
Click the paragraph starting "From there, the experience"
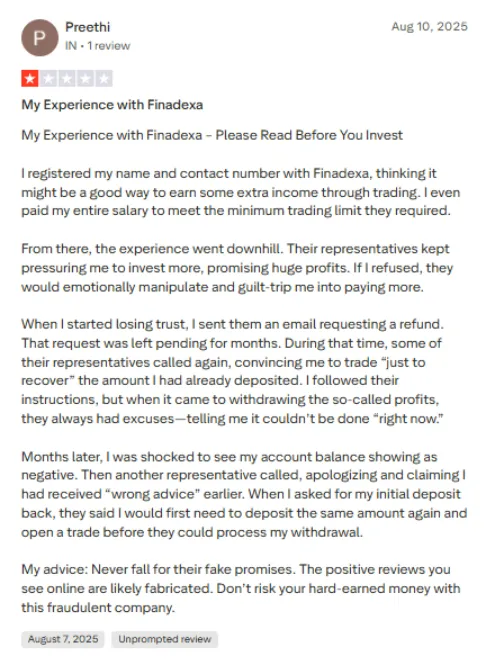tap(237, 268)
